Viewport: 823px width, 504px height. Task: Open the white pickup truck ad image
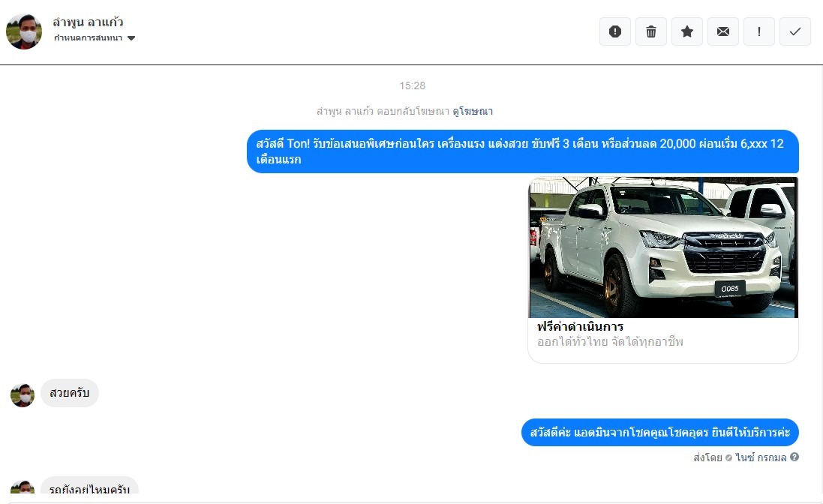[x=663, y=247]
